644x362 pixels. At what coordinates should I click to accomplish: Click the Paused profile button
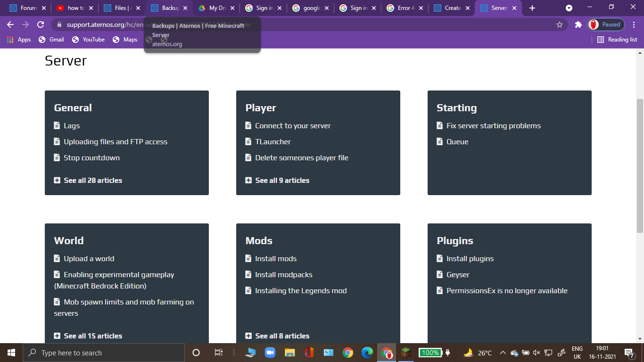[x=606, y=25]
